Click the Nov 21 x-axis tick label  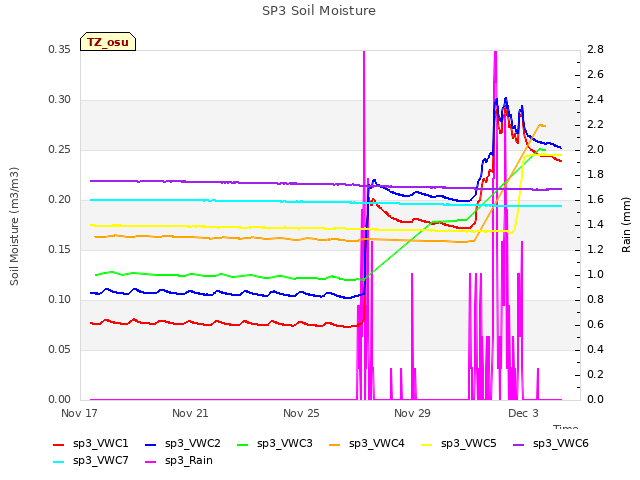190,413
